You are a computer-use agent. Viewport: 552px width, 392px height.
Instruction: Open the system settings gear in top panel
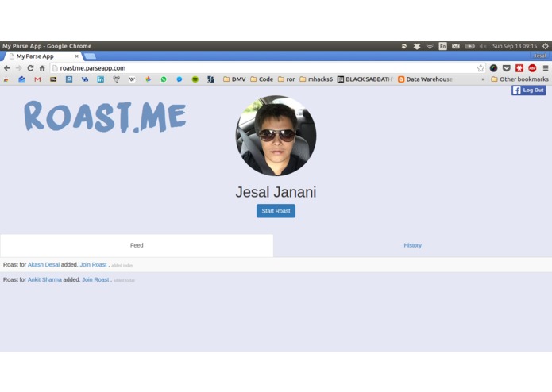(x=546, y=46)
